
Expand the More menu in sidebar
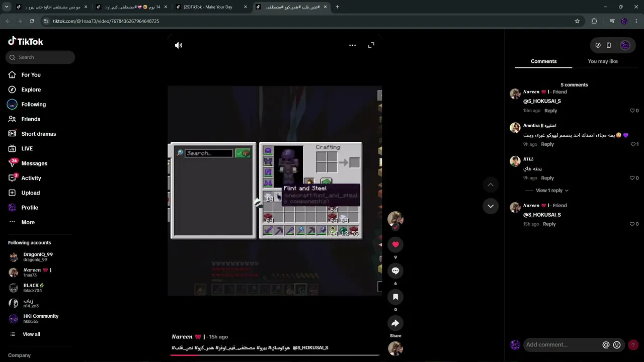coord(28,222)
